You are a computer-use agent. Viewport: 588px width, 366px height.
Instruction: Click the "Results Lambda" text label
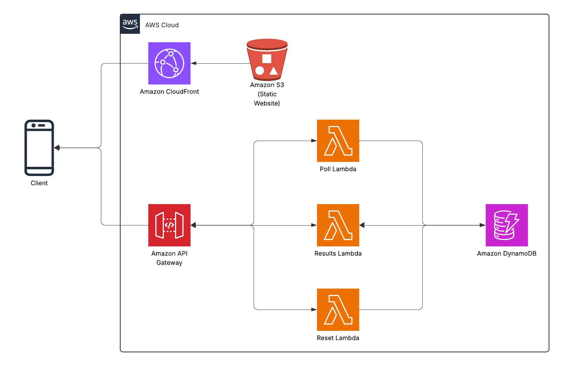[338, 253]
